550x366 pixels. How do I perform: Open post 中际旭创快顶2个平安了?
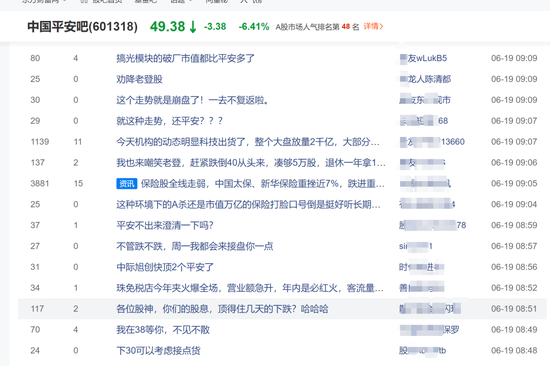(x=165, y=267)
